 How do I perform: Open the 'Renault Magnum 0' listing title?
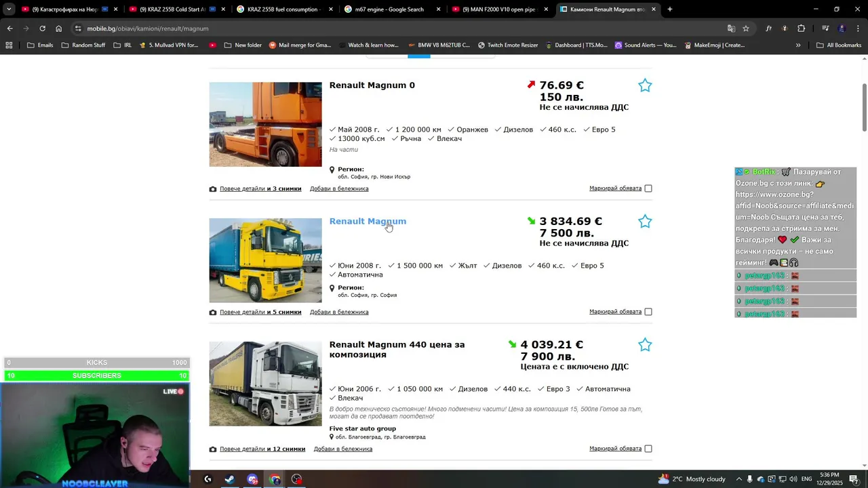tap(372, 85)
